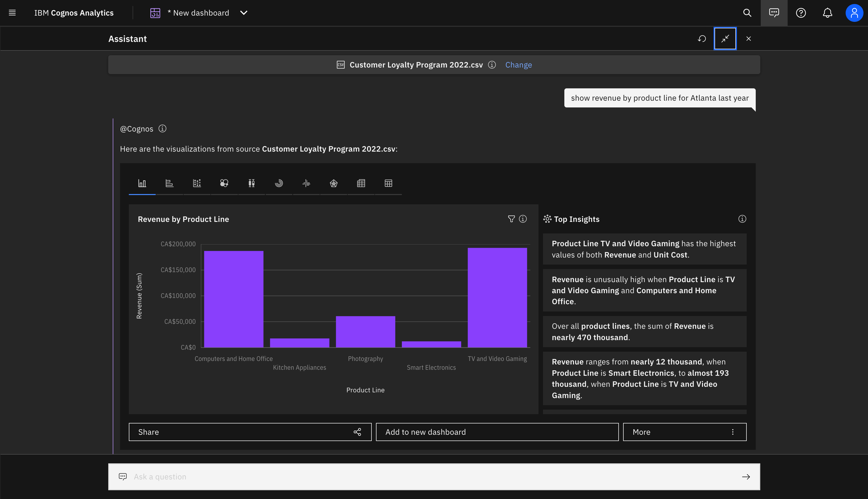Screen dimensions: 868x499
Task: Reset the Assistant conversation with refresh icon
Action: pos(702,39)
